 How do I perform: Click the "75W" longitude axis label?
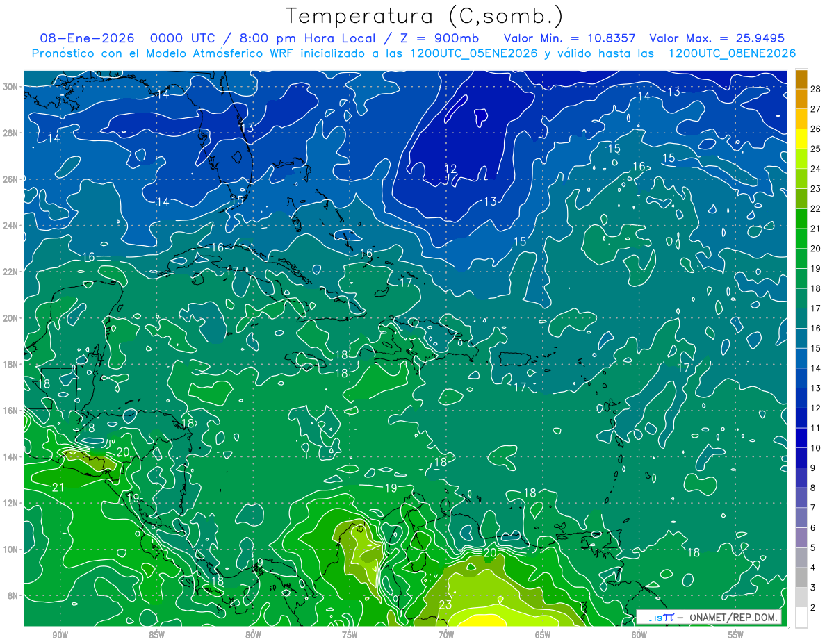[350, 635]
